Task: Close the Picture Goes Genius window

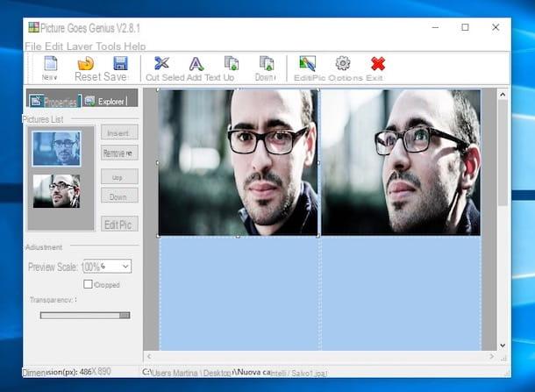Action: [496, 27]
